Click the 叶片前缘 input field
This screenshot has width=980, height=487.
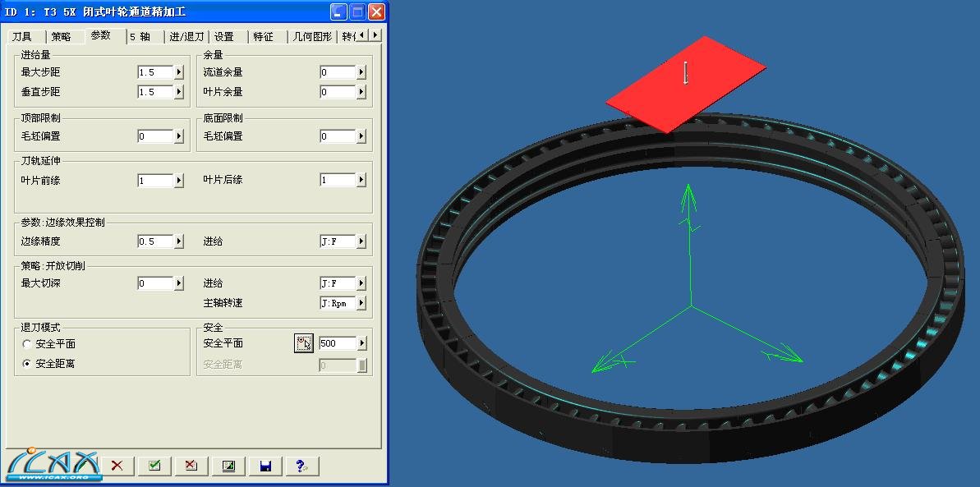(155, 181)
